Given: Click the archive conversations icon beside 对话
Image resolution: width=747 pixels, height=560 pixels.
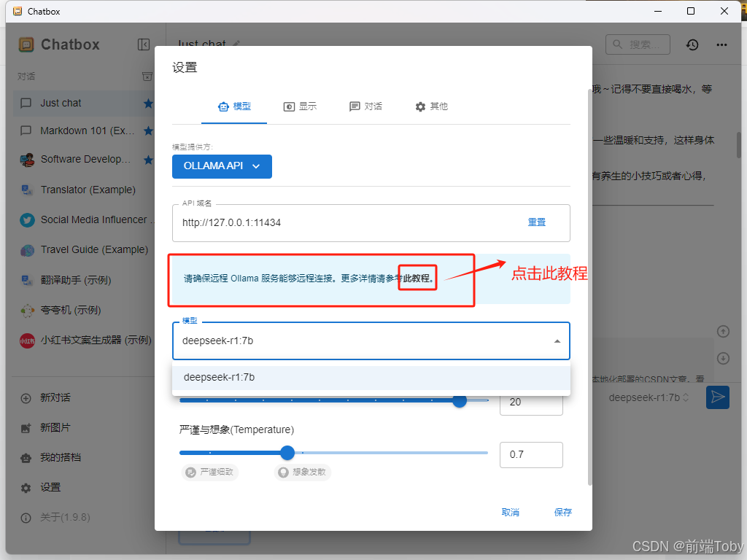Looking at the screenshot, I should tap(147, 76).
